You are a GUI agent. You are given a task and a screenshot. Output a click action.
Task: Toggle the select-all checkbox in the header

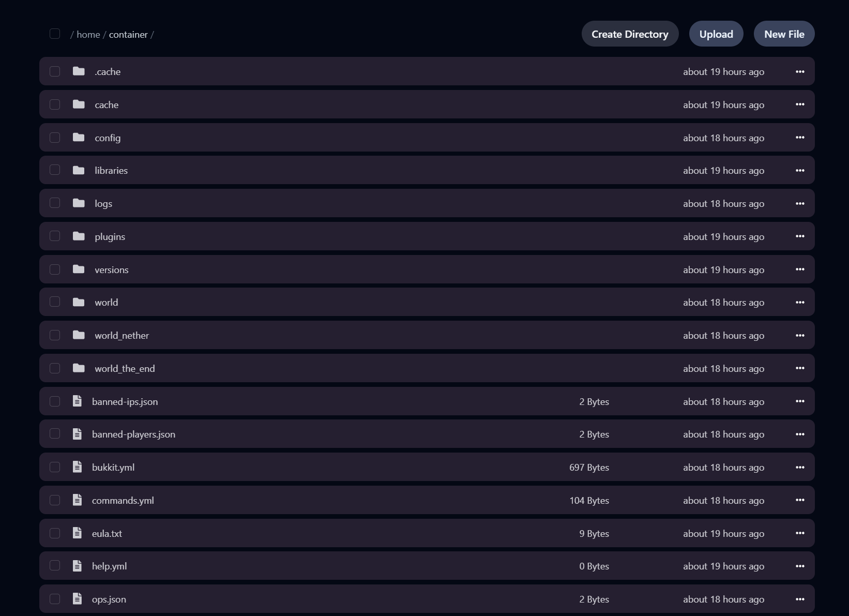click(54, 34)
